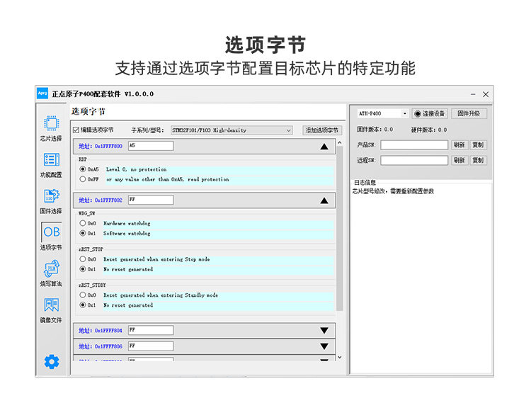Image resolution: width=531 pixels, height=420 pixels.
Task: Click the FF value field at 0x1FFFF804
Action: tap(151, 330)
